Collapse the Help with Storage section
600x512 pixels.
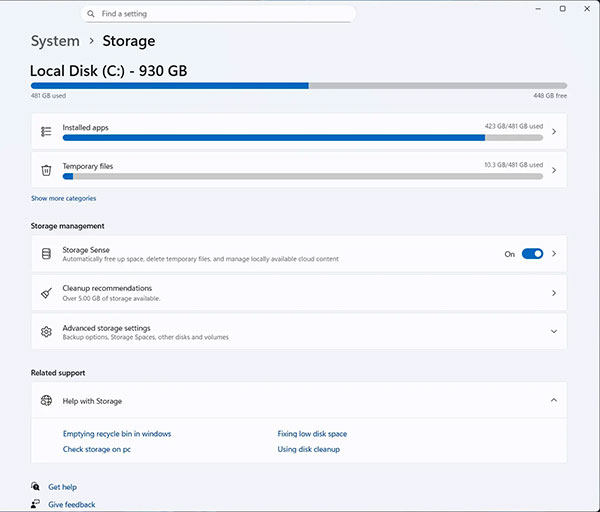point(554,401)
